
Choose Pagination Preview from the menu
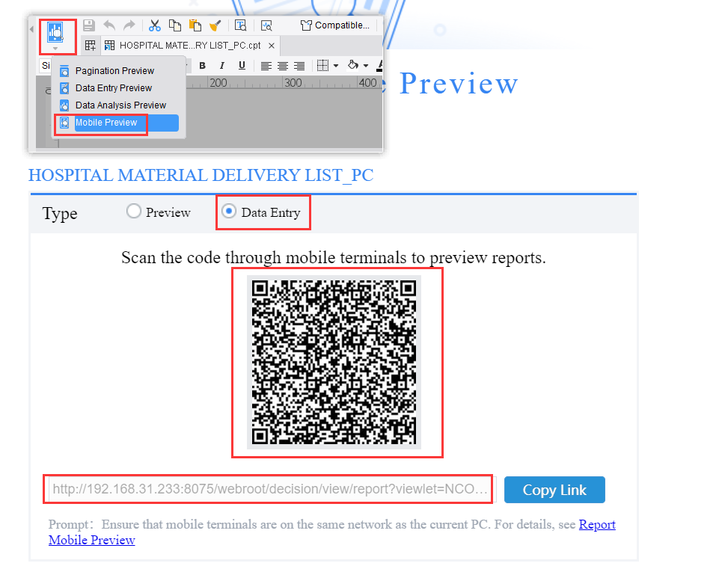113,70
